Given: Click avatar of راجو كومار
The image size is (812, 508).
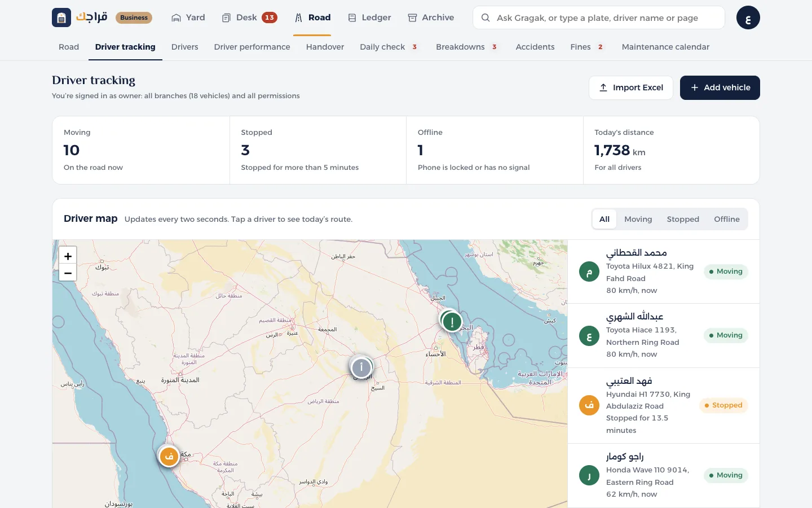Looking at the screenshot, I should [x=589, y=475].
